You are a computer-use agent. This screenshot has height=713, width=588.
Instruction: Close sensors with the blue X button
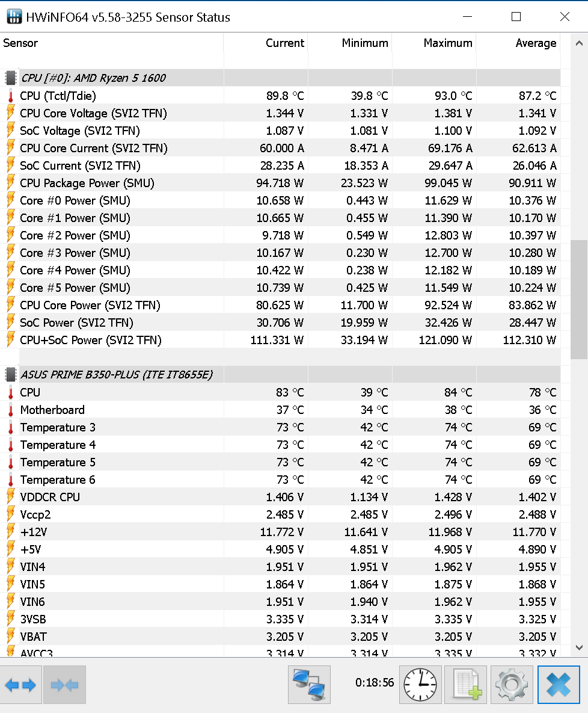[x=559, y=684]
